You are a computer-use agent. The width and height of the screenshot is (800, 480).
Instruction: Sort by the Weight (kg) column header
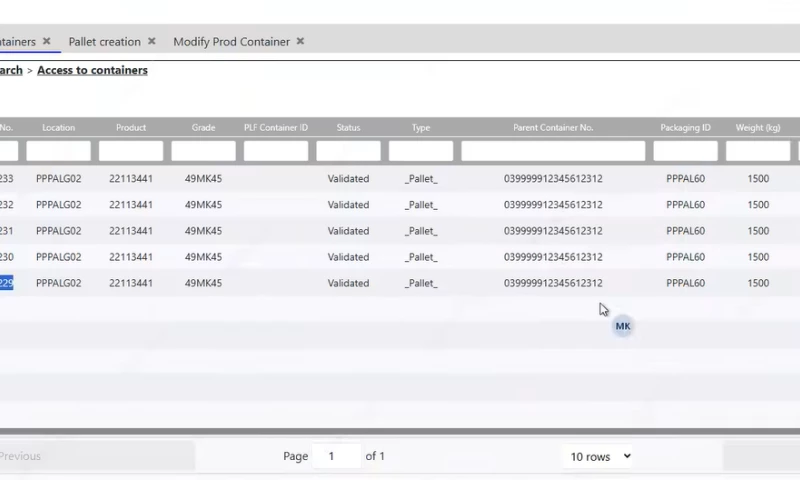[758, 128]
